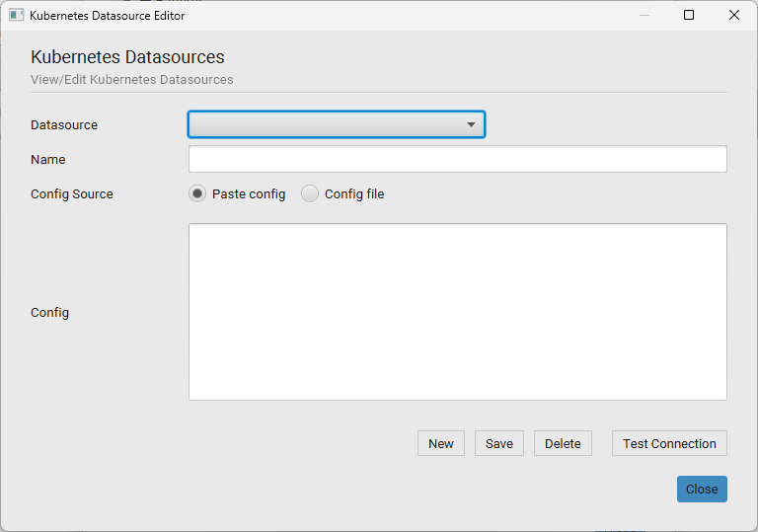
Task: Click the 'Datasource' field label
Action: (x=64, y=124)
